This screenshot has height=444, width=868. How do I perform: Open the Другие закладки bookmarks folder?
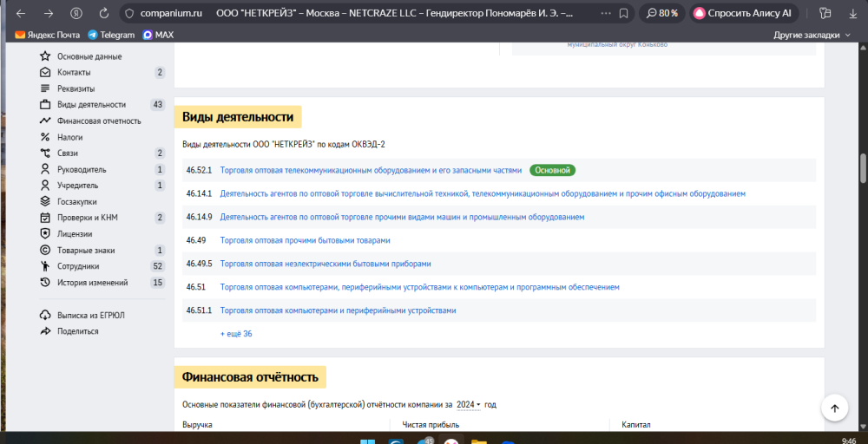[811, 35]
